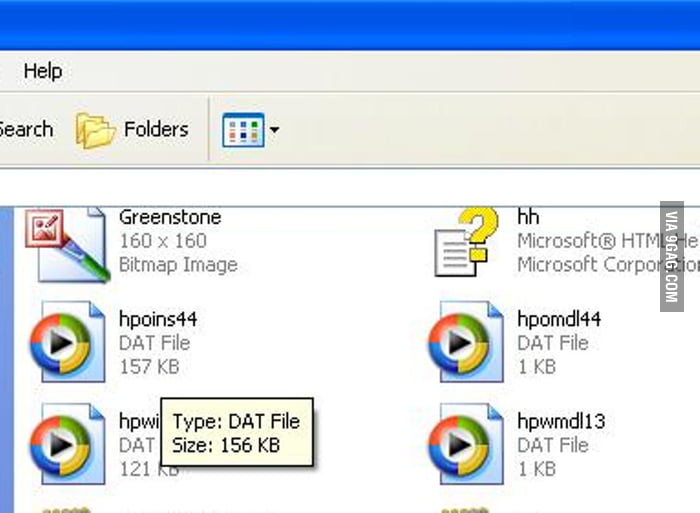Viewport: 700px width, 513px height.
Task: Click the Folders toolbar label
Action: coord(156,129)
